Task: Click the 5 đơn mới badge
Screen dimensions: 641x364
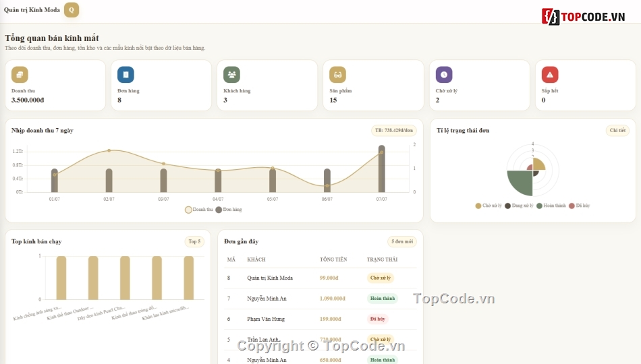Action: [402, 241]
